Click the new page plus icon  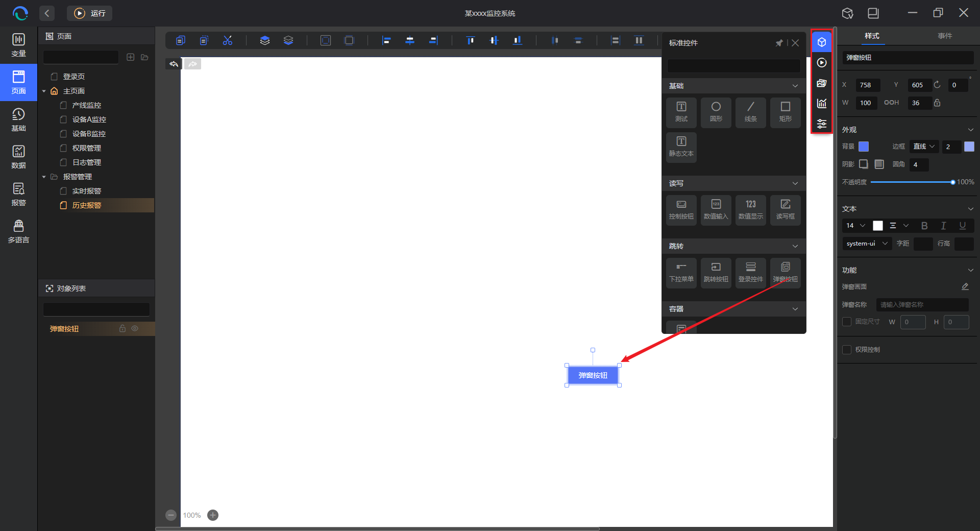coord(131,57)
